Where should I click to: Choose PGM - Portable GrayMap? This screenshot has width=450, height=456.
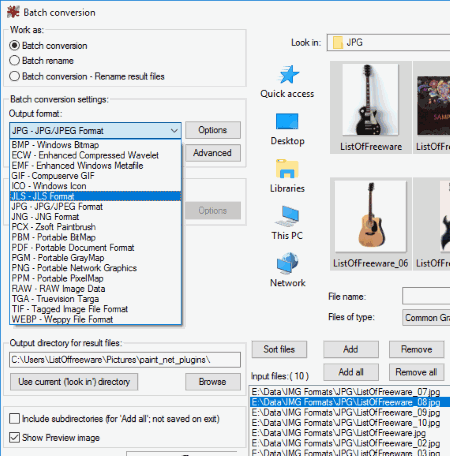click(x=95, y=258)
